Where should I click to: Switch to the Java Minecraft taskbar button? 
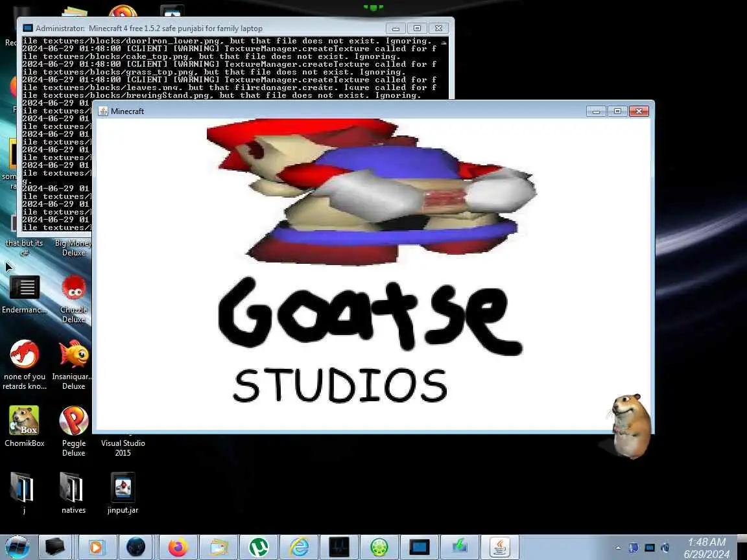click(x=500, y=547)
